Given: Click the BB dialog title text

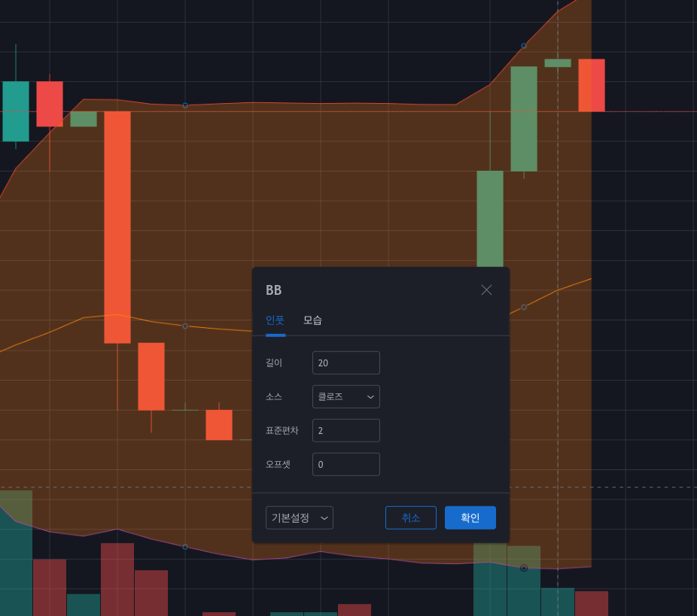Looking at the screenshot, I should click(273, 290).
